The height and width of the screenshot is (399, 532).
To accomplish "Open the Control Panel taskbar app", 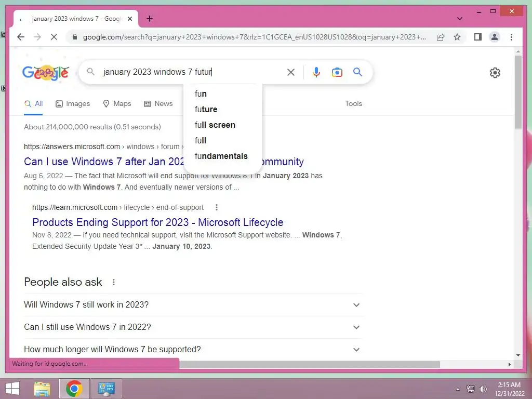I will (x=107, y=389).
